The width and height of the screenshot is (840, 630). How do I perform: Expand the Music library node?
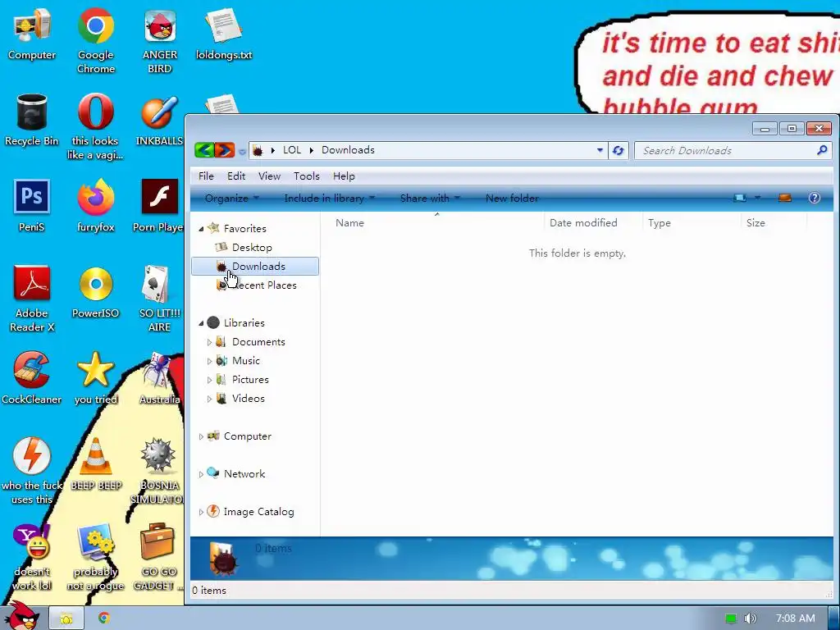tap(209, 361)
